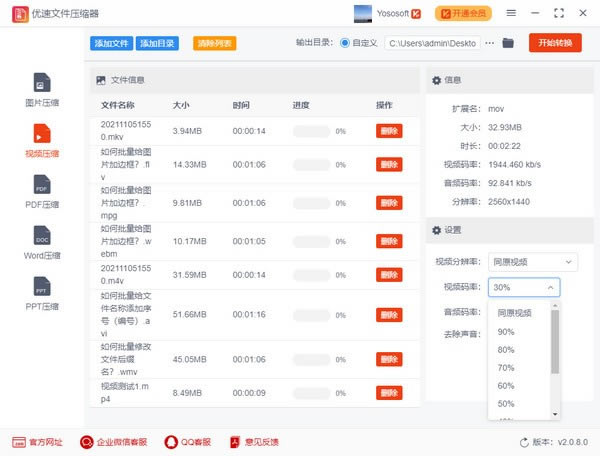Click the 进度 column header

point(301,105)
